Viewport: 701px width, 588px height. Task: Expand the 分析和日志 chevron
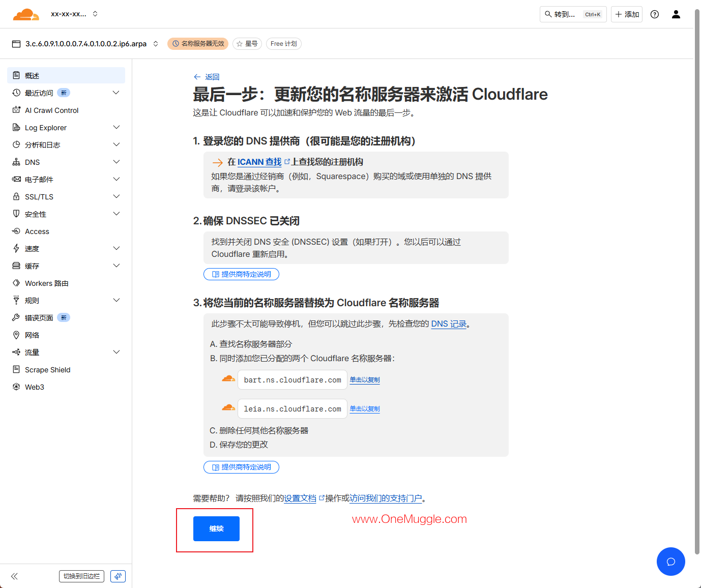[116, 144]
